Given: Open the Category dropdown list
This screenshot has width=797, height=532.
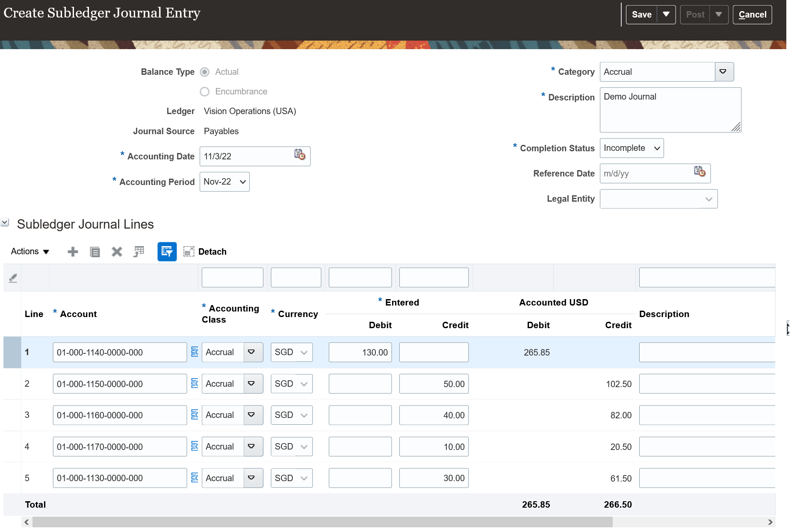Looking at the screenshot, I should click(724, 72).
